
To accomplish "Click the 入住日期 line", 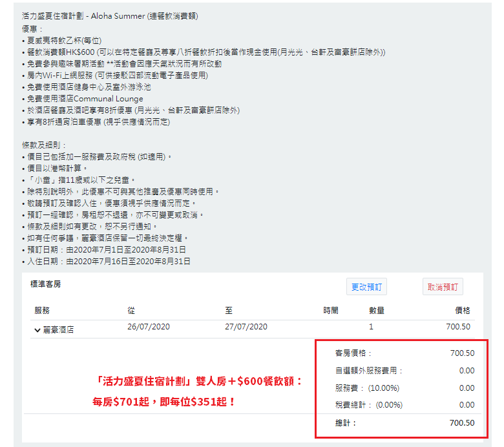I will 107,261.
